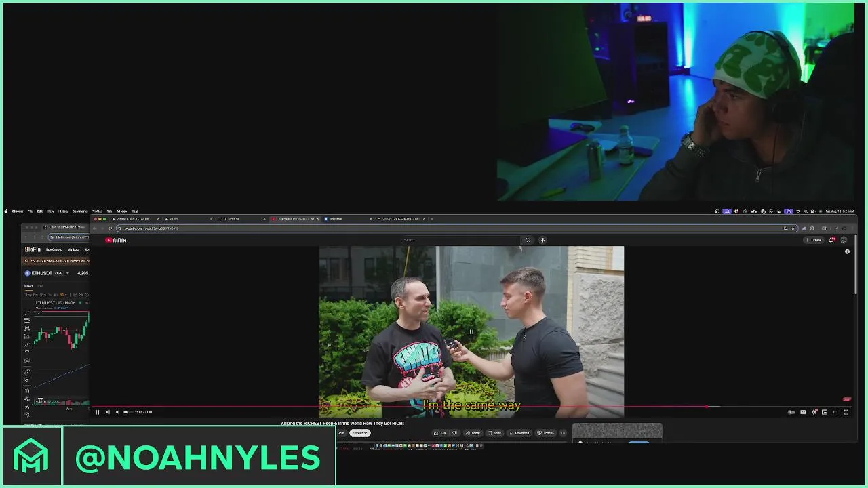
Task: Open the History menu
Action: (63, 211)
